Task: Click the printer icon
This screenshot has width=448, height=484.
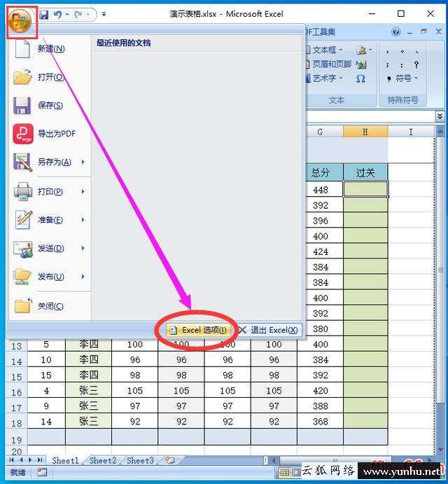Action: [x=23, y=192]
